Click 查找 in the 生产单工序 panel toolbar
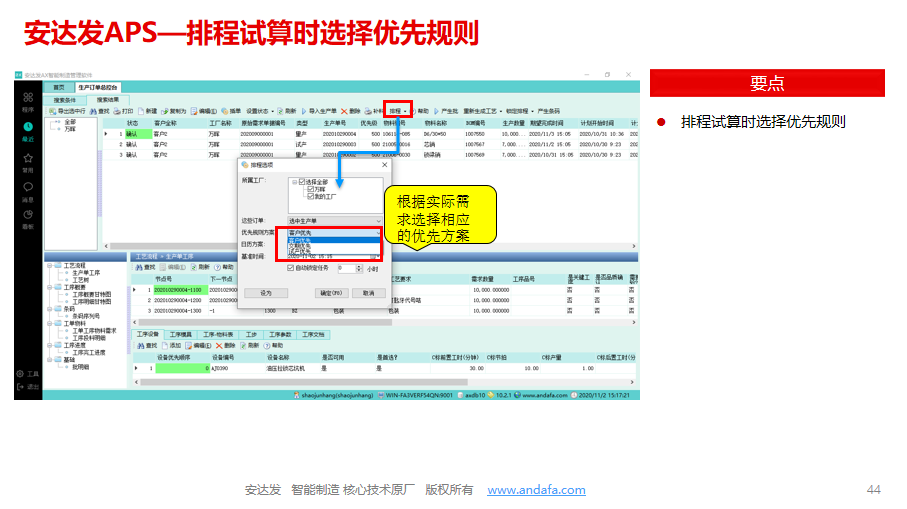Viewport: 907px width, 509px height. (x=146, y=267)
